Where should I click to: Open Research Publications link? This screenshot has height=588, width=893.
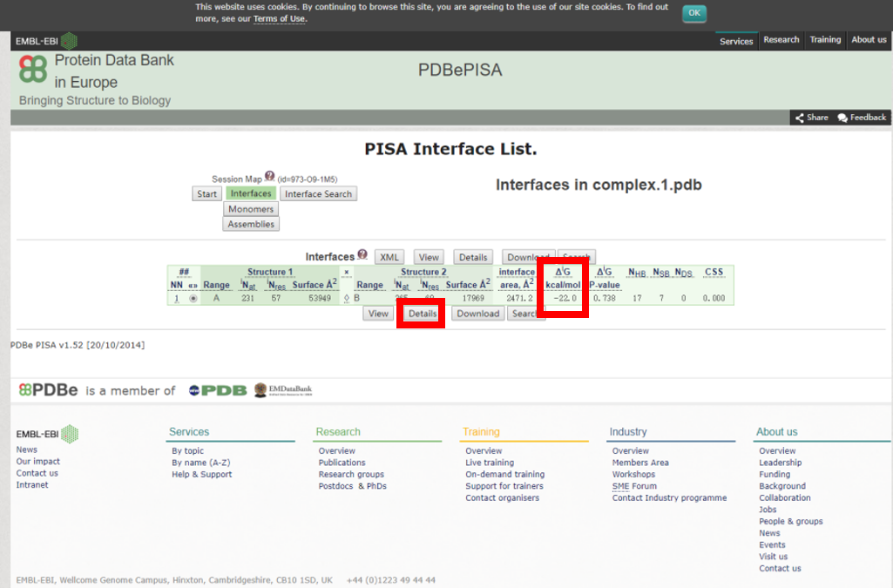(x=342, y=463)
